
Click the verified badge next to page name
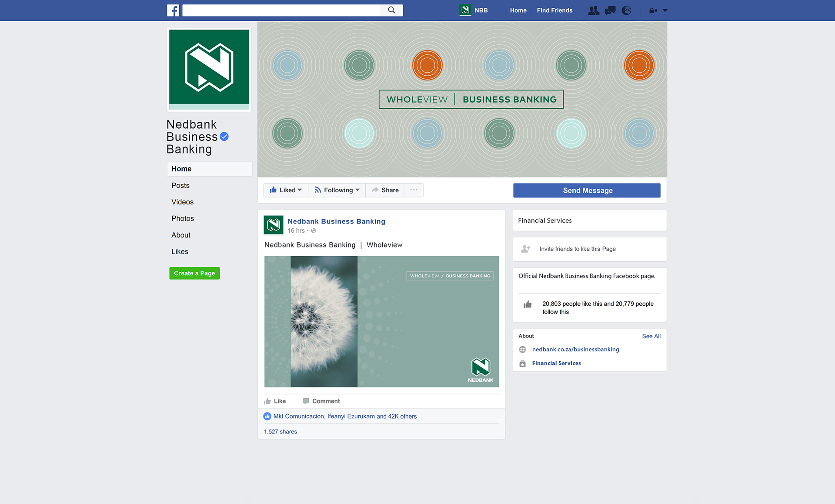coord(224,137)
